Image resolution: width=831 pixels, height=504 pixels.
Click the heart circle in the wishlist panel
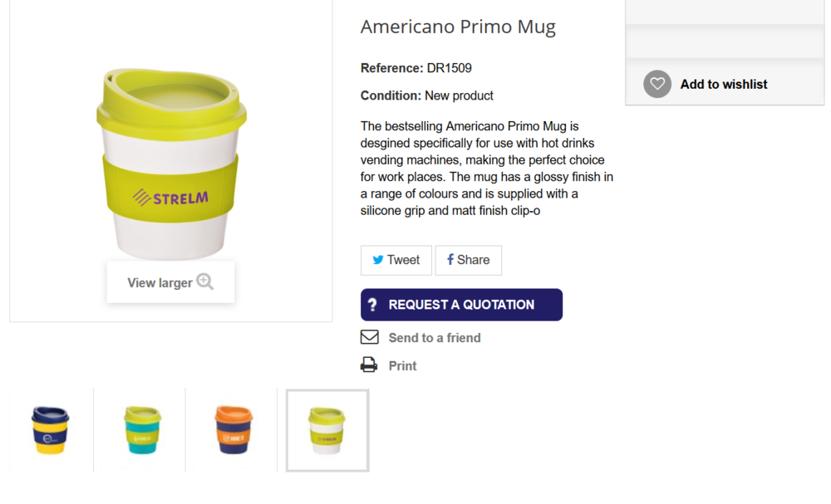(656, 84)
